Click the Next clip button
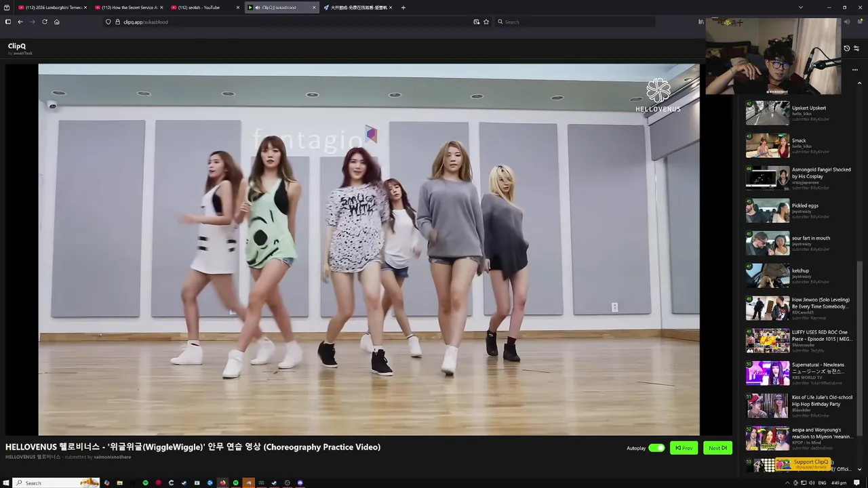 (x=717, y=448)
